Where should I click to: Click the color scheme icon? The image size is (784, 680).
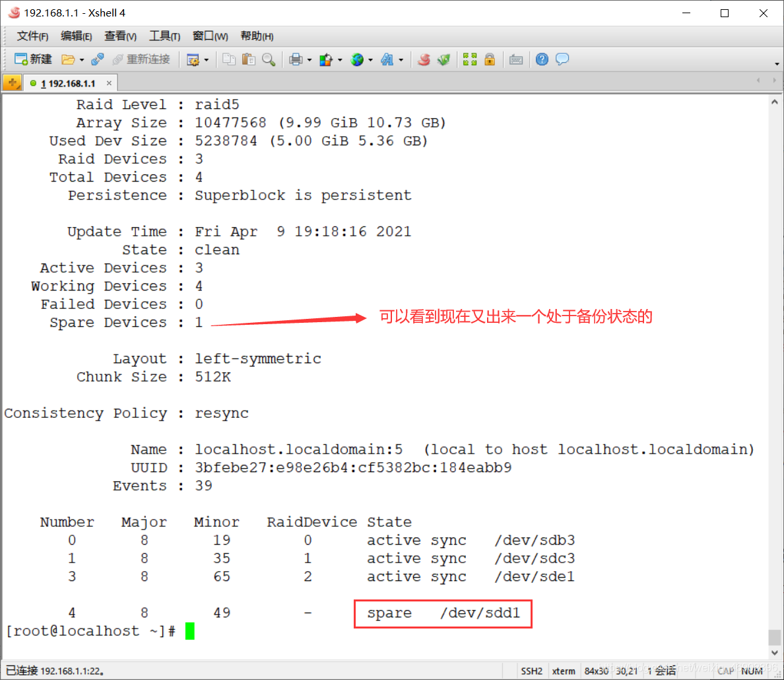(x=326, y=59)
